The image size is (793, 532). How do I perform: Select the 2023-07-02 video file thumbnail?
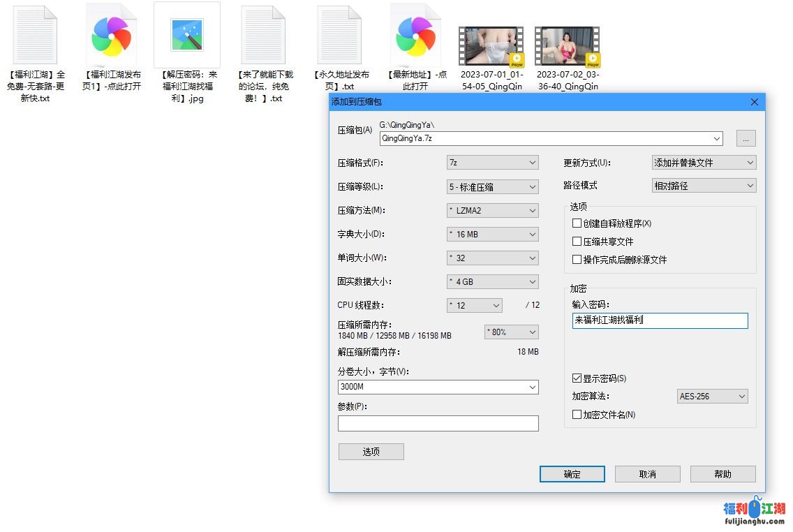click(x=568, y=46)
